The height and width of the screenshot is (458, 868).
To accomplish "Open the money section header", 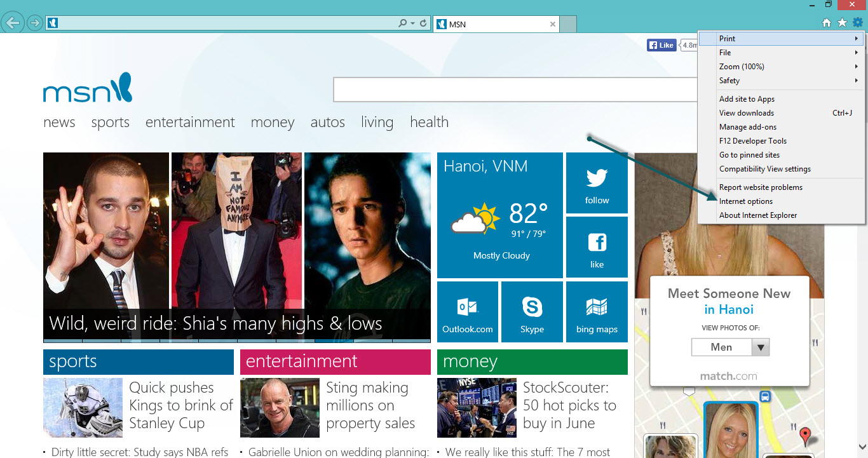I will 532,362.
